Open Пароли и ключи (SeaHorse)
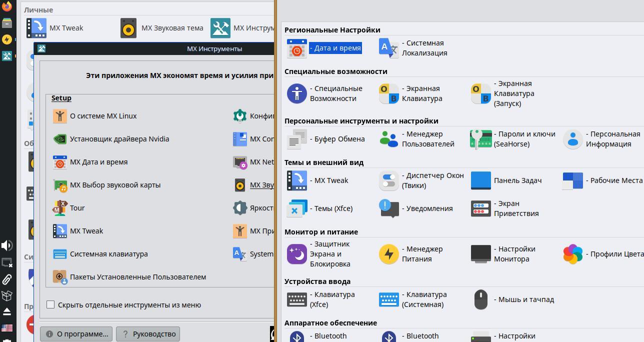Viewport: 644px width, 342px height. 513,139
